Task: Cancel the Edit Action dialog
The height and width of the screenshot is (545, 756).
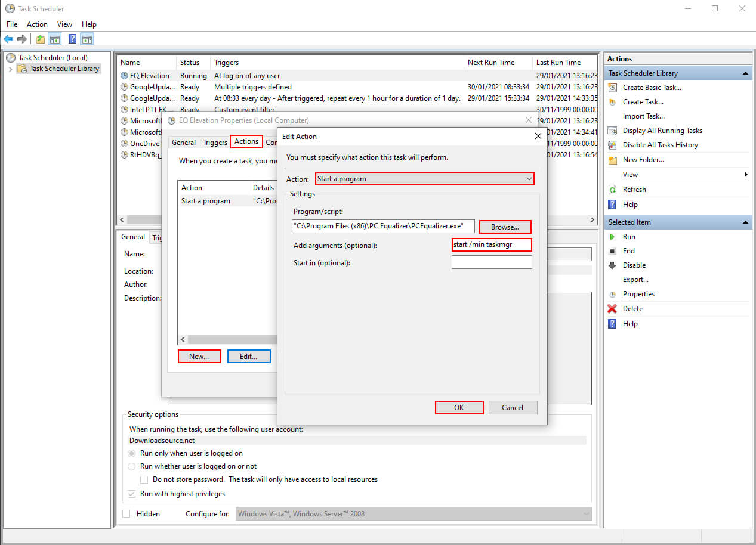Action: [x=513, y=408]
